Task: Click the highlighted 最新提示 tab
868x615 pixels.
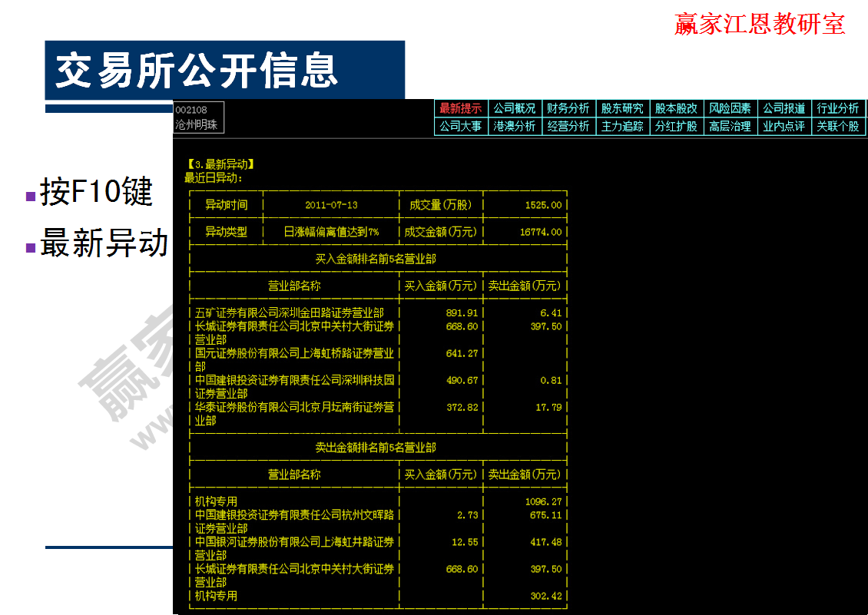Action: pos(459,108)
